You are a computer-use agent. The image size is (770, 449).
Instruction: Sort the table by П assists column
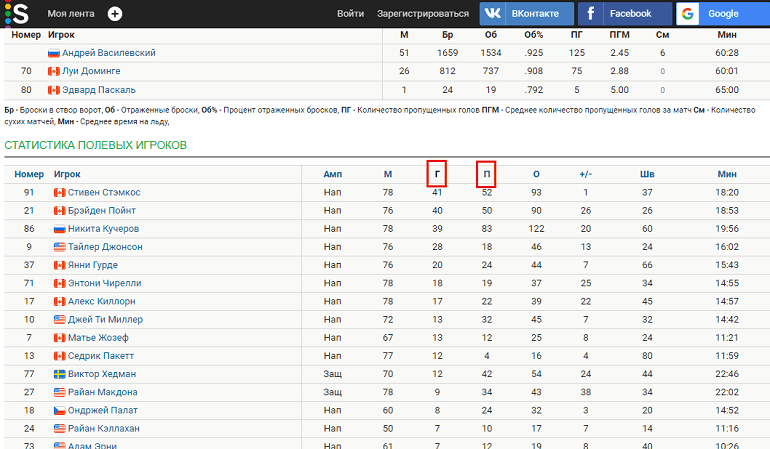pyautogui.click(x=486, y=174)
